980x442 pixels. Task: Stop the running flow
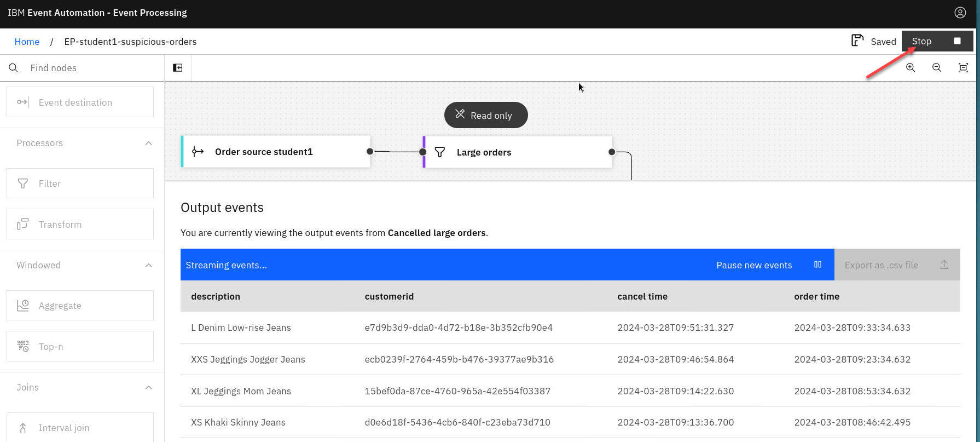click(x=937, y=41)
